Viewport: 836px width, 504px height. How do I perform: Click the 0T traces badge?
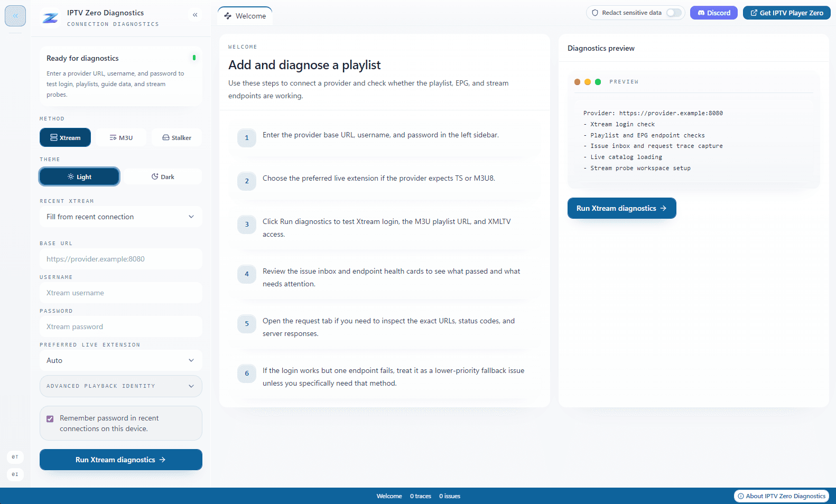click(x=15, y=457)
